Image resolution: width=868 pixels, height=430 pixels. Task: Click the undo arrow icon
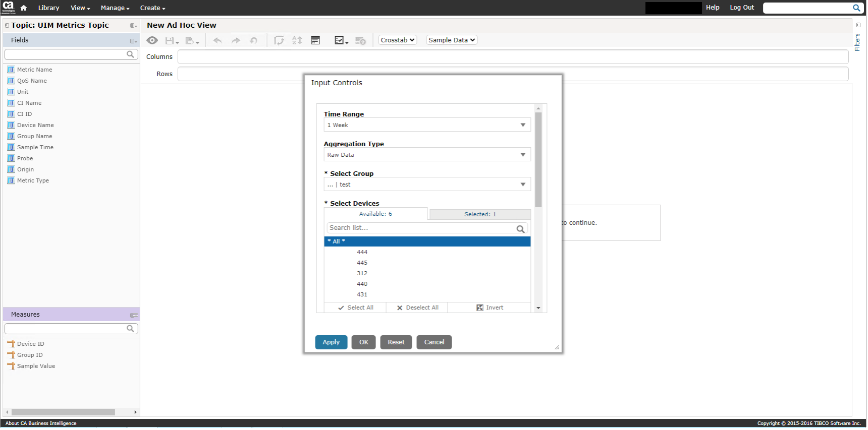point(218,41)
